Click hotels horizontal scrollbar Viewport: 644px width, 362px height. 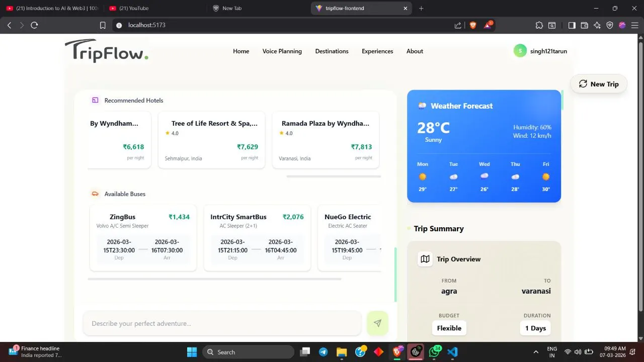pyautogui.click(x=334, y=176)
